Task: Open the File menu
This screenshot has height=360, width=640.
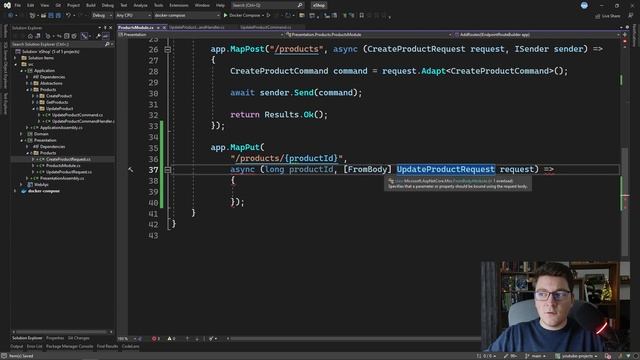Action: click(x=18, y=5)
